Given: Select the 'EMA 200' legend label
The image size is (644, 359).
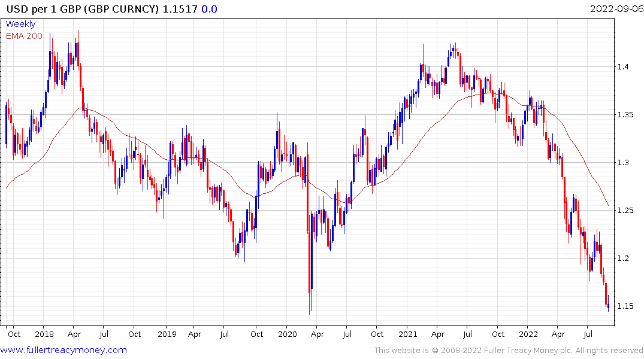Looking at the screenshot, I should (x=24, y=36).
